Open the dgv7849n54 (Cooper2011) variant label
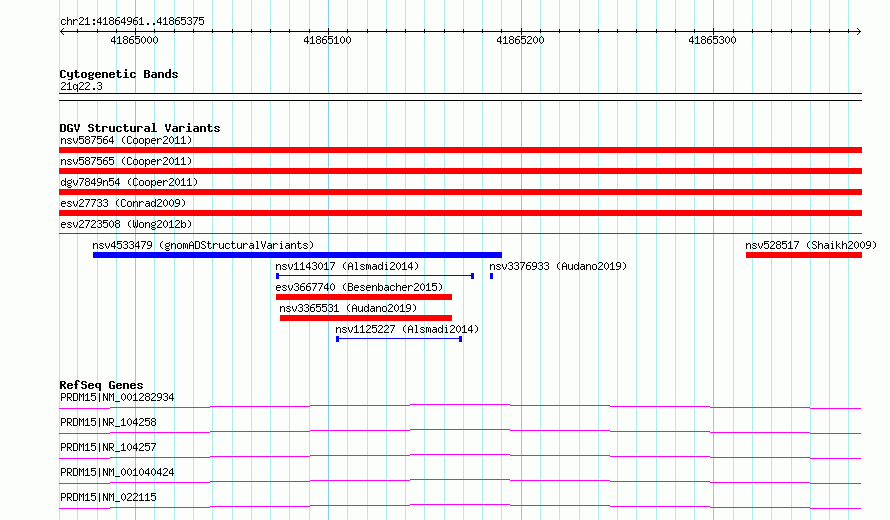Image resolution: width=890 pixels, height=520 pixels. pos(129,182)
